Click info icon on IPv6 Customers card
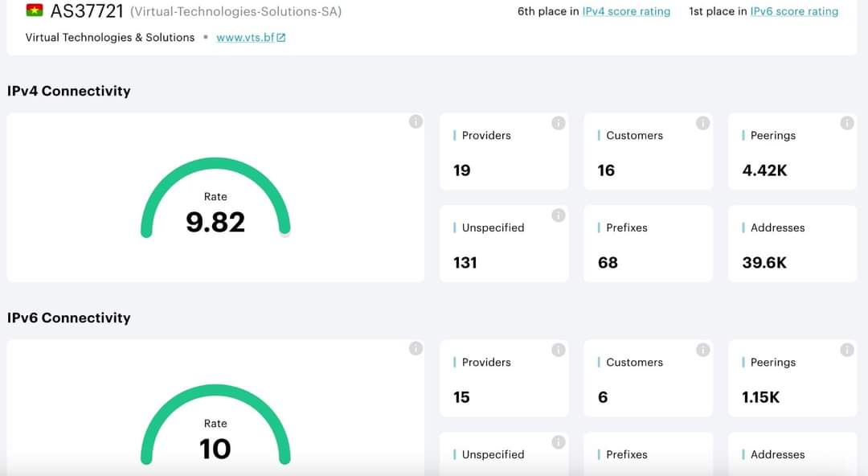The height and width of the screenshot is (476, 868). click(x=702, y=350)
